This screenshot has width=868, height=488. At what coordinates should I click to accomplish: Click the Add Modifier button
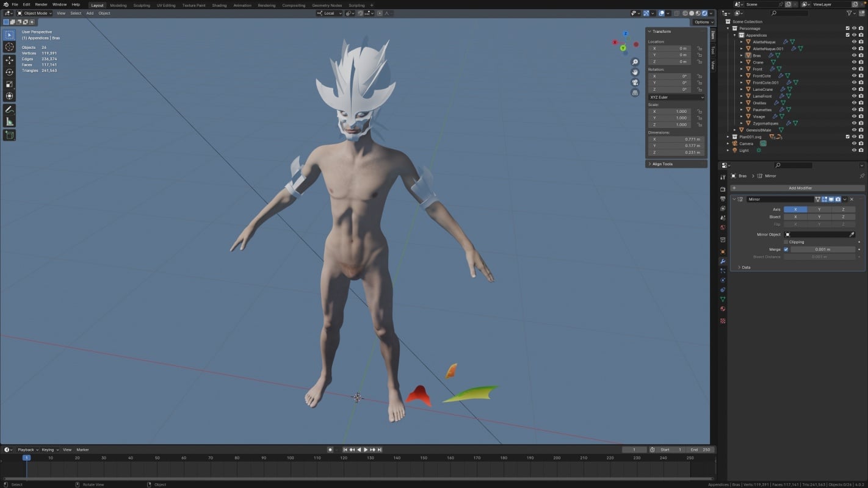click(800, 188)
